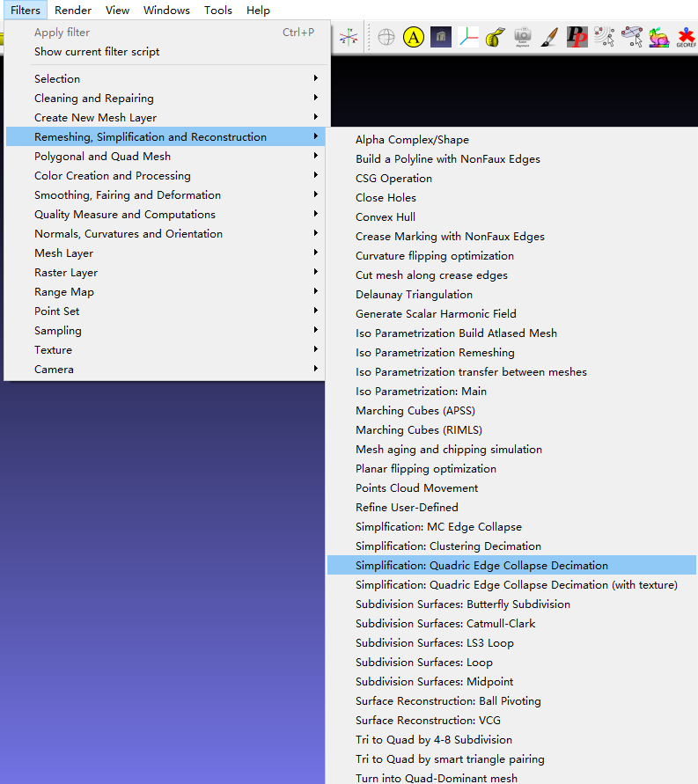Select Subdivision Surfaces: Loop
Viewport: 698px width, 784px height.
tap(512, 662)
